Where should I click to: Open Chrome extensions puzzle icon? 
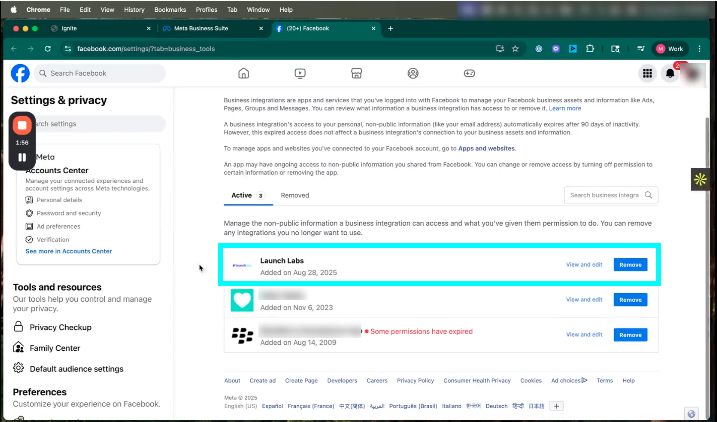pyautogui.click(x=590, y=48)
